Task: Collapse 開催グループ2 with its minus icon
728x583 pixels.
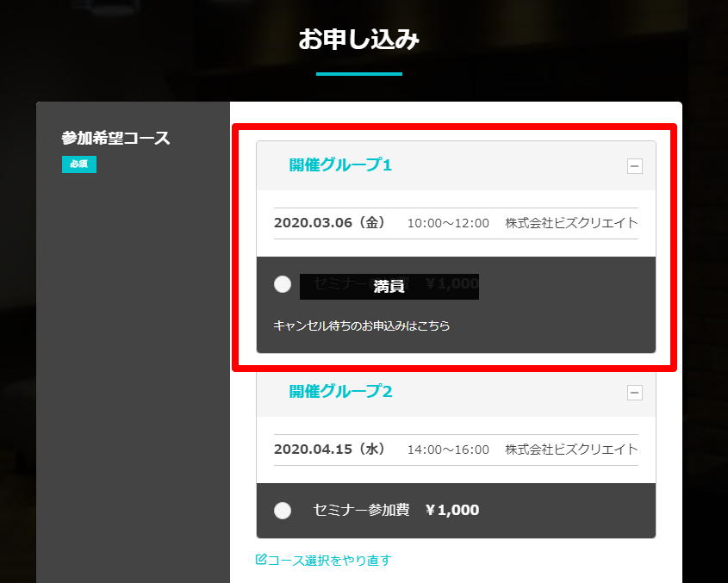Action: pos(635,392)
